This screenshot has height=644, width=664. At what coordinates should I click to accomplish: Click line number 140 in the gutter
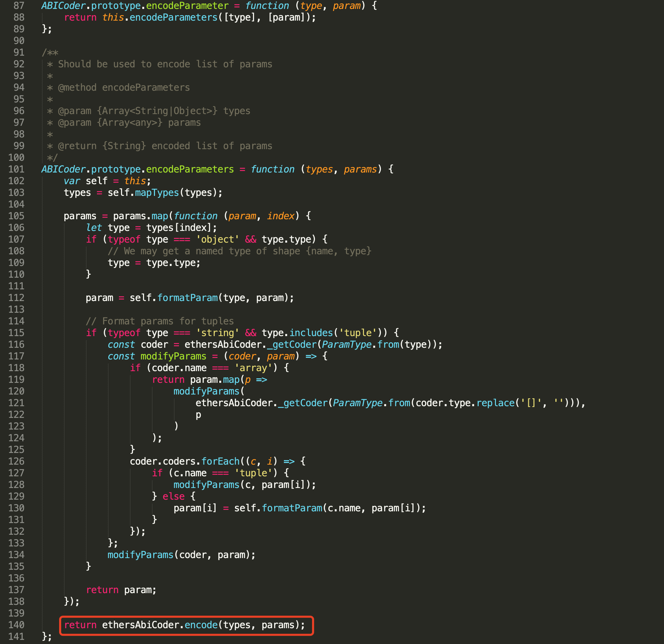(x=16, y=625)
